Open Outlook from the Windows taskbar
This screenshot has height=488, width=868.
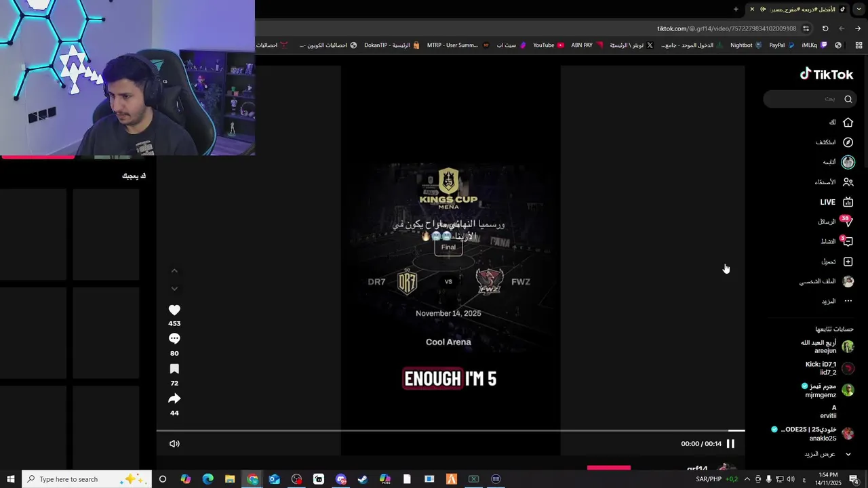[x=274, y=479]
